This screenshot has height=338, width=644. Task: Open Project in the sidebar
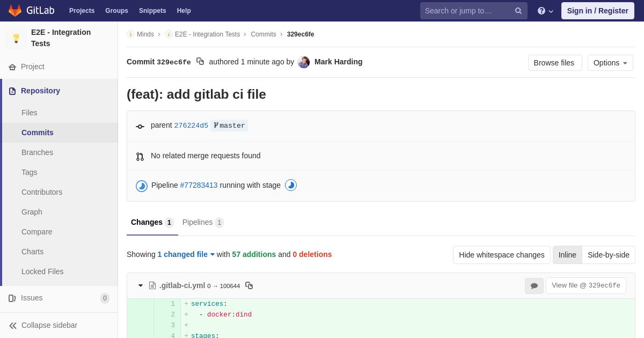pyautogui.click(x=59, y=67)
